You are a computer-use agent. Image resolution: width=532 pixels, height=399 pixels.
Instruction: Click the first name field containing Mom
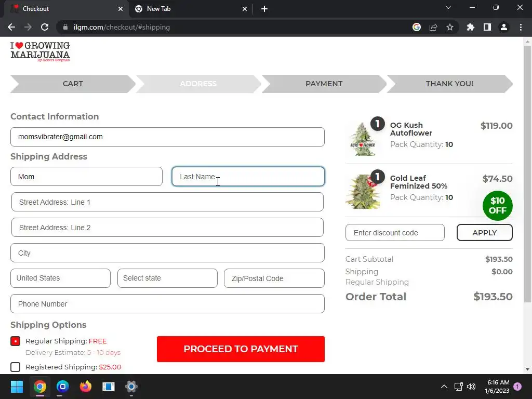pyautogui.click(x=87, y=177)
